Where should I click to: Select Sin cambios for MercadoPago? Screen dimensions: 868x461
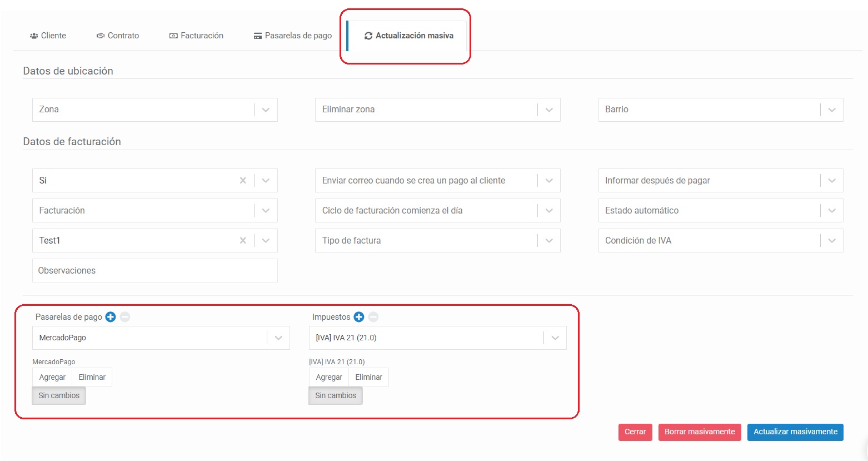tap(59, 396)
